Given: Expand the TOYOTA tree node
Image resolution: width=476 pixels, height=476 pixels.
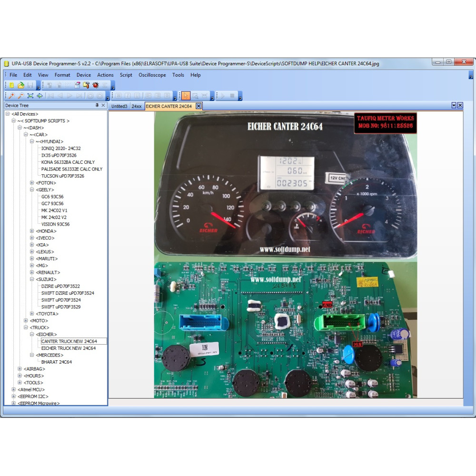Looking at the screenshot, I should click(x=32, y=314).
